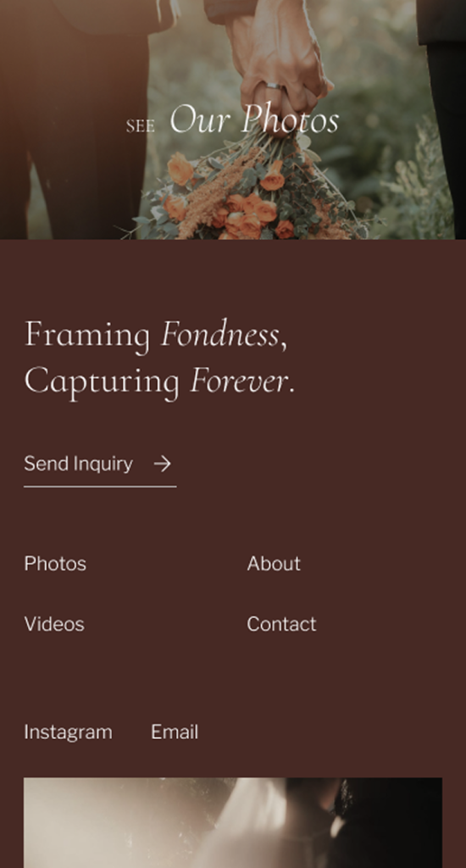Select the italic word 'Fondness'
Image resolution: width=466 pixels, height=868 pixels.
(219, 334)
